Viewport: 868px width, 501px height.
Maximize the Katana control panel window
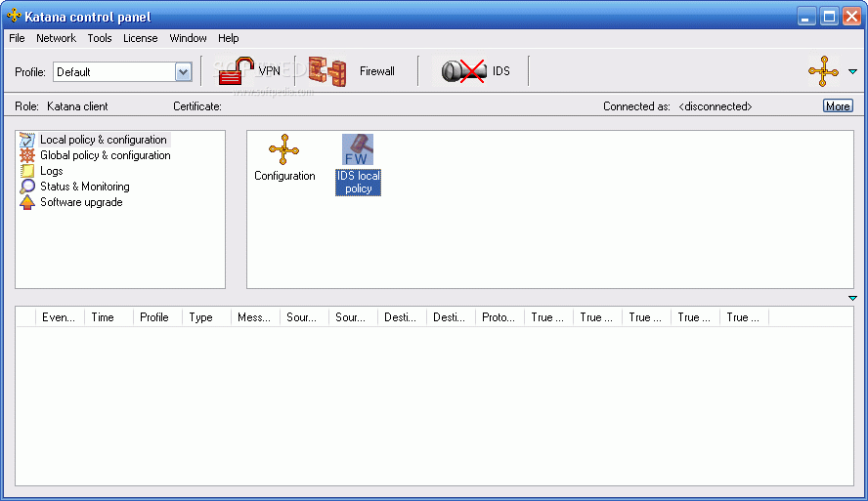tap(829, 16)
